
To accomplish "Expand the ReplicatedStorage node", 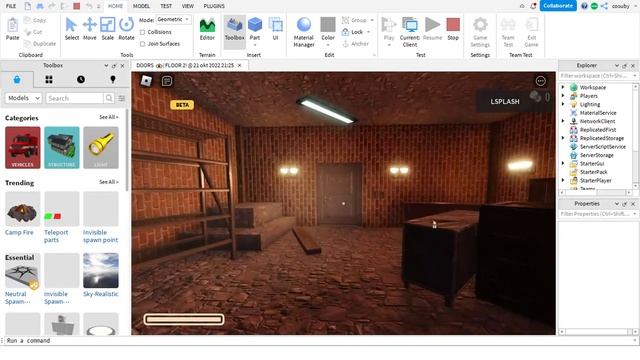I will coord(563,138).
